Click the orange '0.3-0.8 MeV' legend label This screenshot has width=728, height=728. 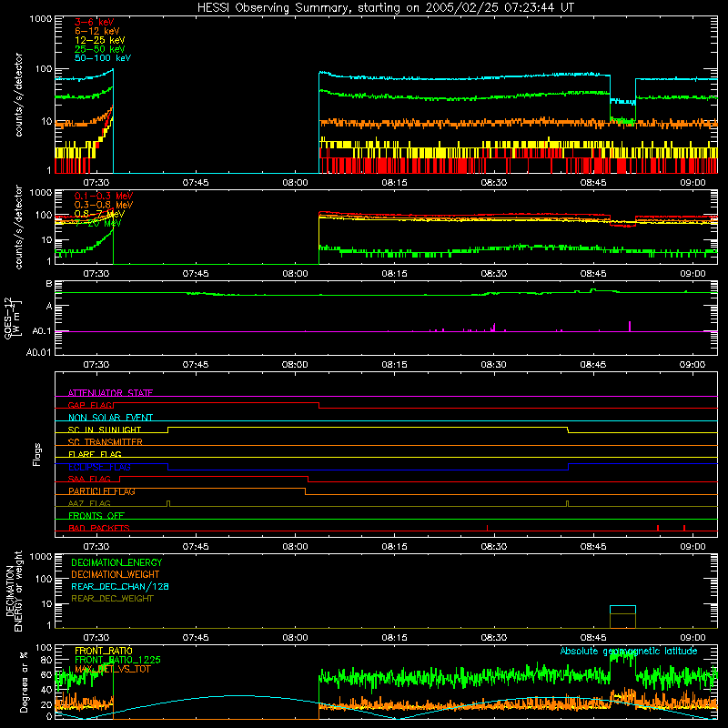coord(104,205)
